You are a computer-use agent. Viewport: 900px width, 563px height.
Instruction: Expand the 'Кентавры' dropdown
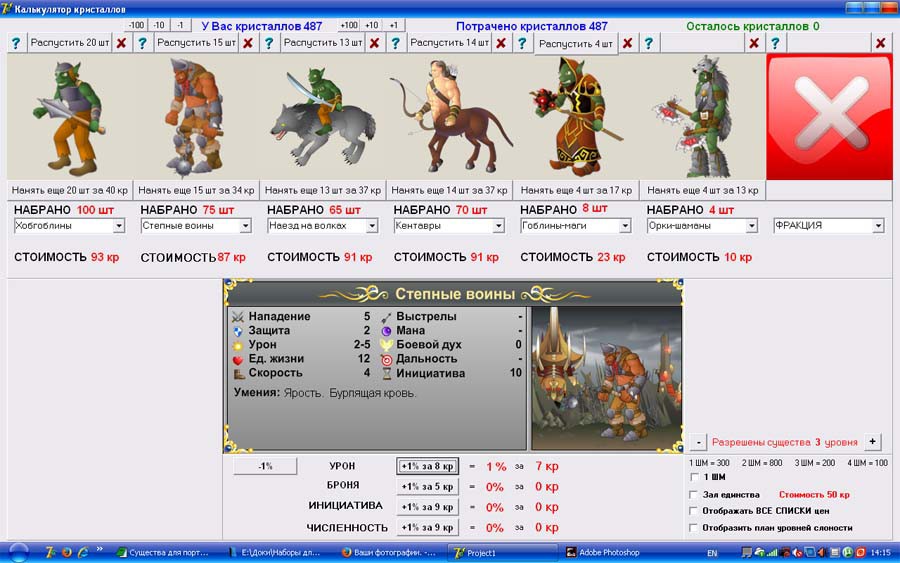[499, 226]
